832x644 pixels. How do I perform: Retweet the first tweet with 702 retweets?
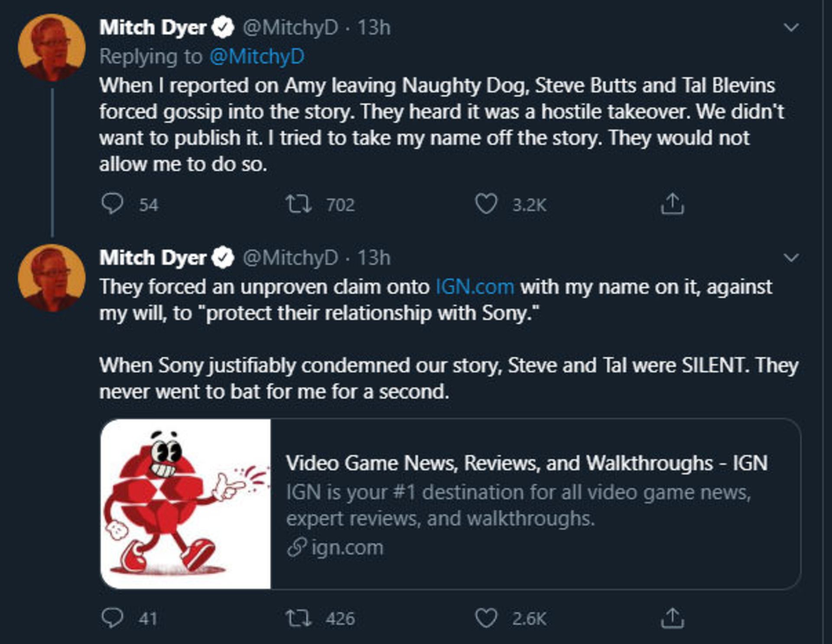pos(299,204)
